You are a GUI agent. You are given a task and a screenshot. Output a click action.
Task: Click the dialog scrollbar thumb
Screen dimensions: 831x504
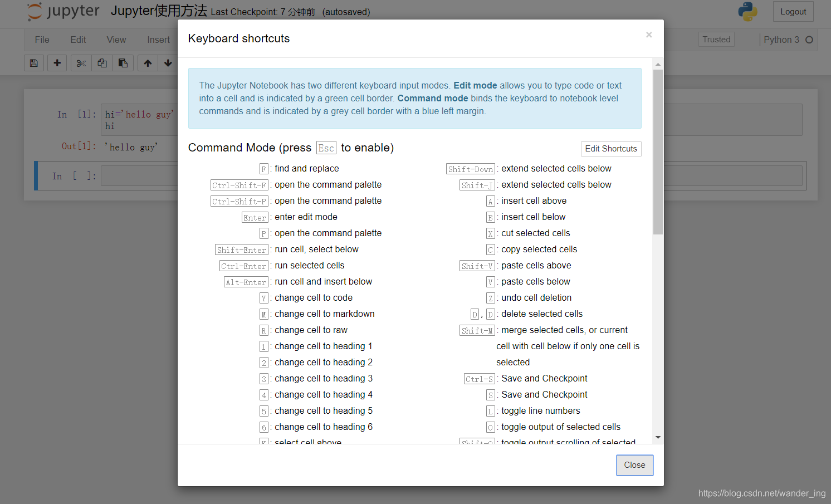pos(658,152)
